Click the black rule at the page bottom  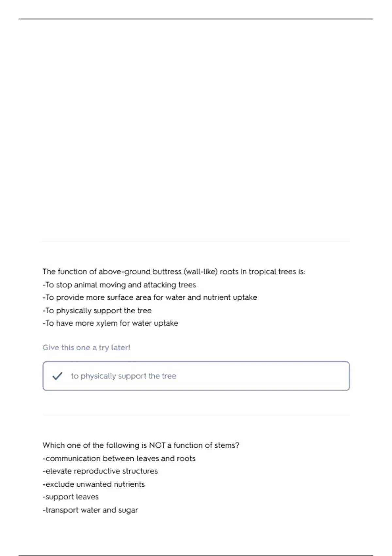[x=196, y=555]
